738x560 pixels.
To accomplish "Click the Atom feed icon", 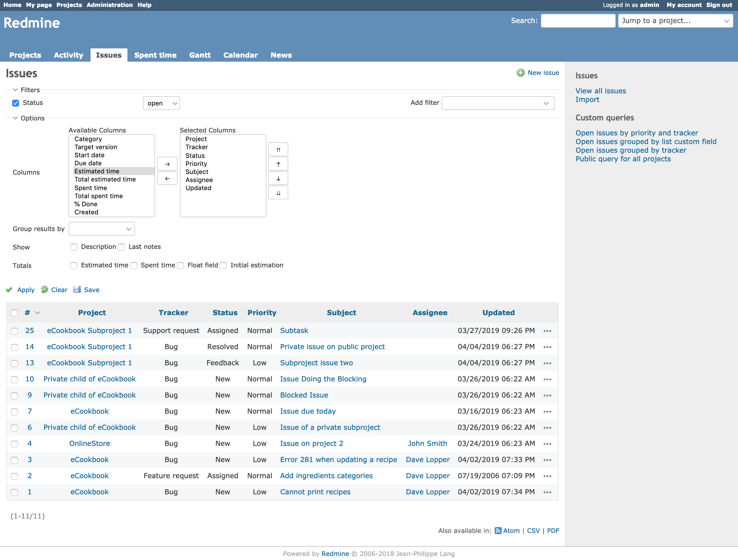I will click(x=498, y=531).
